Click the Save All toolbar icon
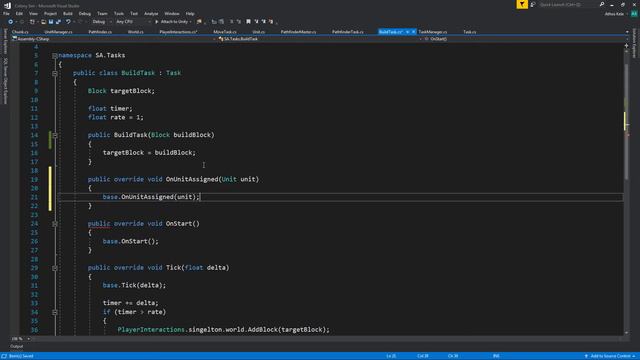640x360 pixels. point(58,22)
